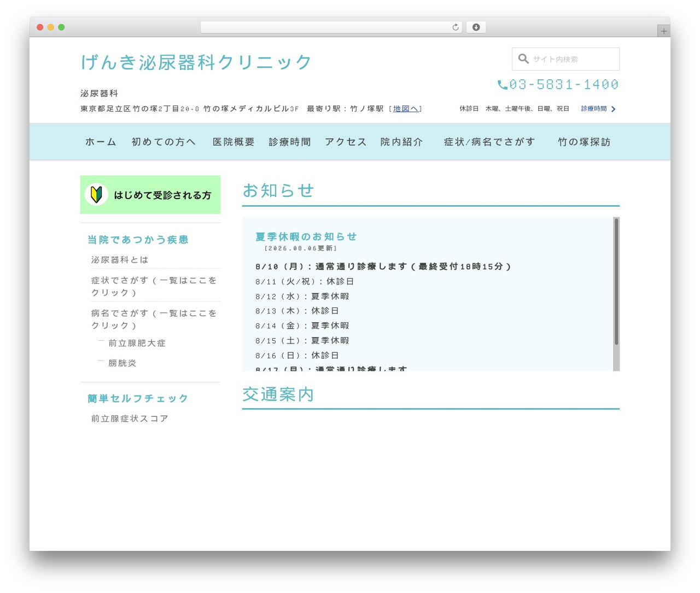Click the 簡単セルフチェック sidebar heading
The image size is (700, 593).
pos(138,398)
